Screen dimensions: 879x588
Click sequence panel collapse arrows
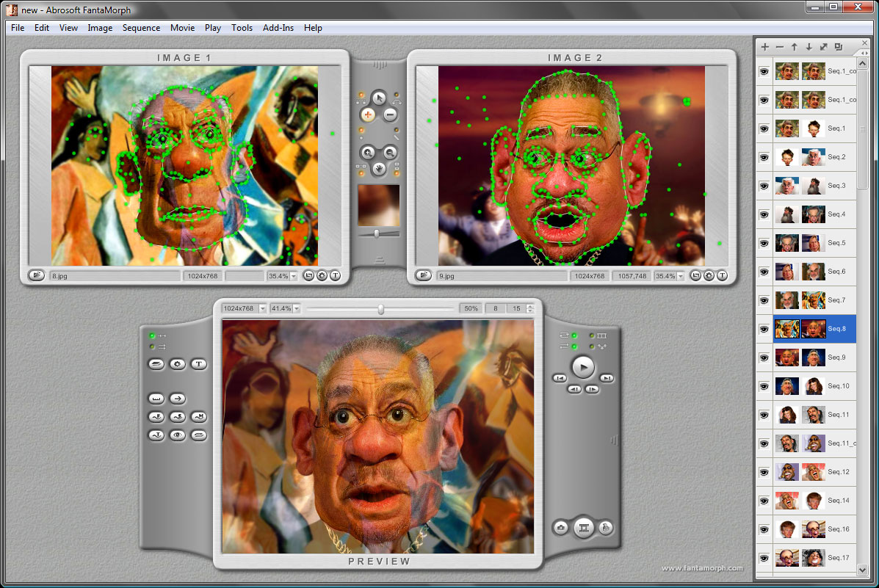pyautogui.click(x=864, y=53)
